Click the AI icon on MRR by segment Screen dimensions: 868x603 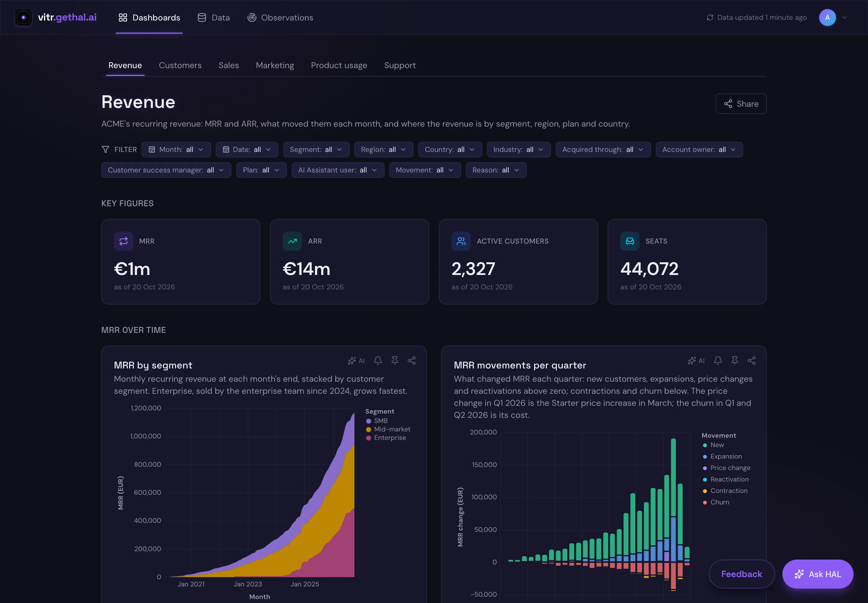tap(356, 360)
